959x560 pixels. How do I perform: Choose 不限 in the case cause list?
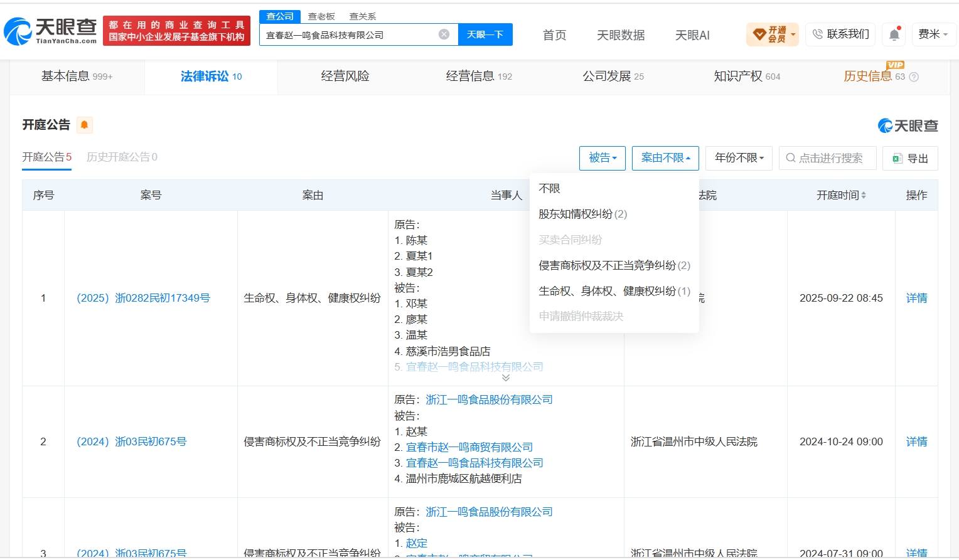click(549, 188)
